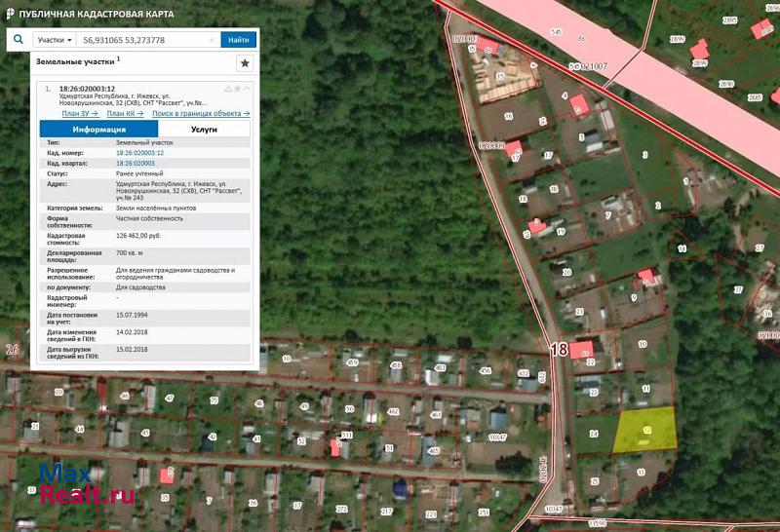The height and width of the screenshot is (532, 780).
Task: Click the magnifier search icon
Action: point(19,40)
